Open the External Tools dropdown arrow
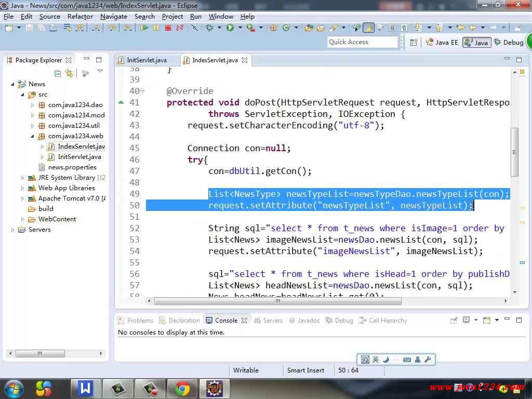 click(x=261, y=28)
